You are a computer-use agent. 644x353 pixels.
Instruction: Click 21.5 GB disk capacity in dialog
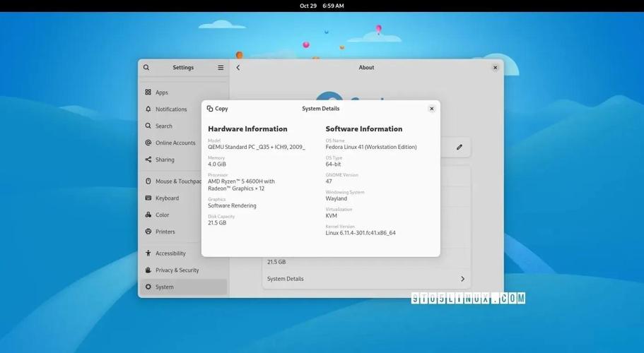(x=217, y=222)
